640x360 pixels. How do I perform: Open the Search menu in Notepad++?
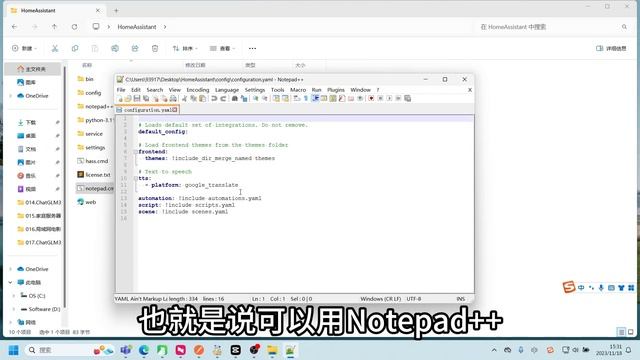(155, 90)
